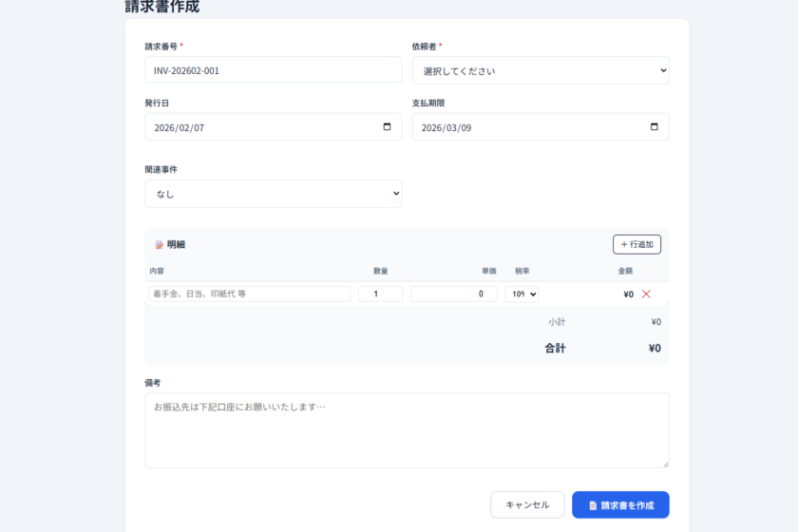Grab the 備考 textarea resize handle
This screenshot has height=532, width=798.
(x=664, y=463)
